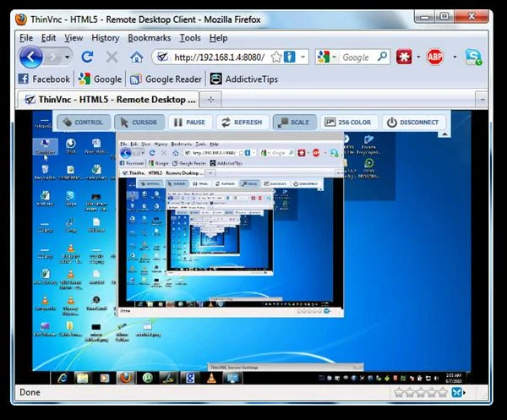Click the greyed forward navigation arrow
Image resolution: width=507 pixels, height=420 pixels.
click(53, 57)
